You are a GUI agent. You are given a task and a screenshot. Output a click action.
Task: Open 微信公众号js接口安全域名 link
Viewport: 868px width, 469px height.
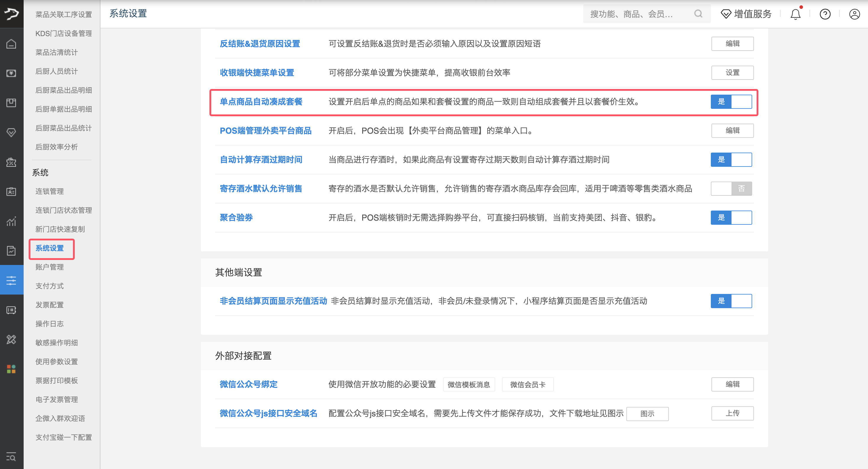pyautogui.click(x=268, y=413)
